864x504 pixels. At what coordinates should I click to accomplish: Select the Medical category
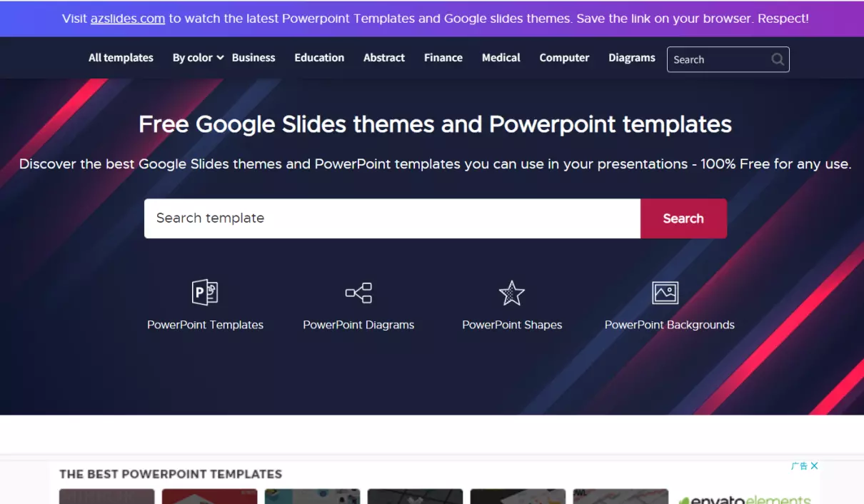tap(501, 58)
